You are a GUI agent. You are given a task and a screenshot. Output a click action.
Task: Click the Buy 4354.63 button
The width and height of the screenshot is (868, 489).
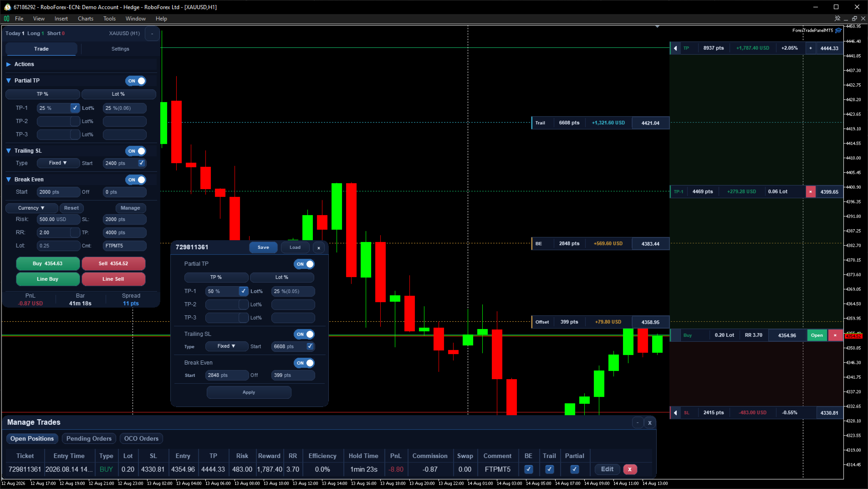(x=48, y=264)
